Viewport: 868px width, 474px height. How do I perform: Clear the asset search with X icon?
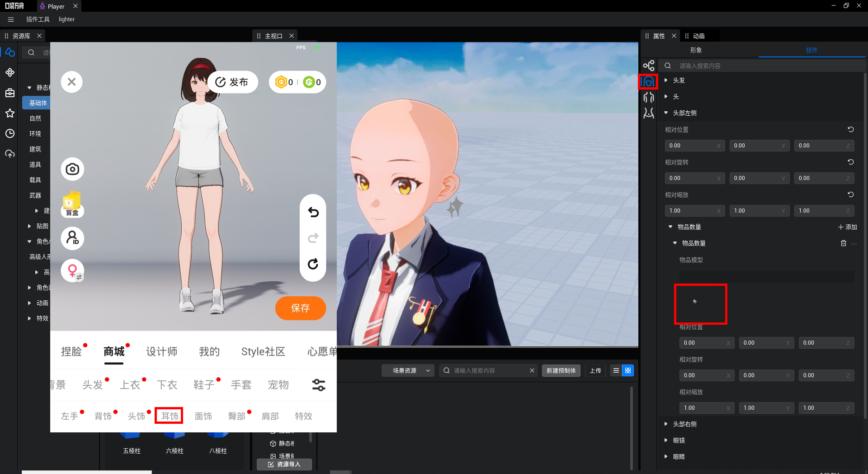click(x=532, y=370)
